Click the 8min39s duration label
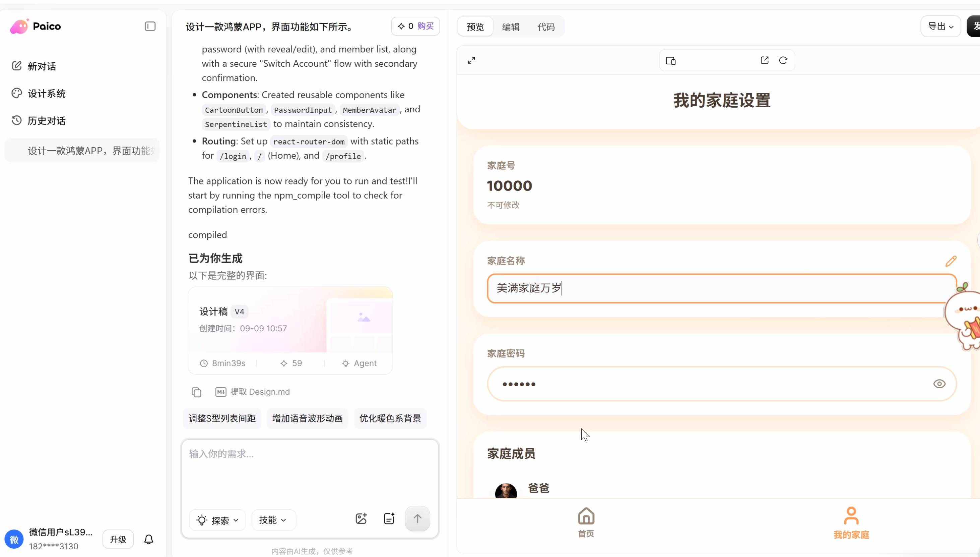 pyautogui.click(x=223, y=363)
